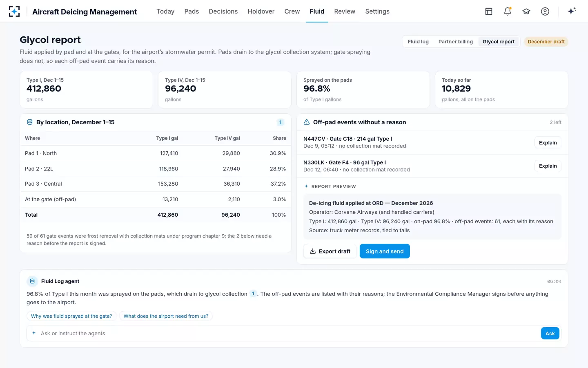Image resolution: width=588 pixels, height=368 pixels.
Task: Click the warning triangle beside Off-pad events
Action: (x=307, y=122)
